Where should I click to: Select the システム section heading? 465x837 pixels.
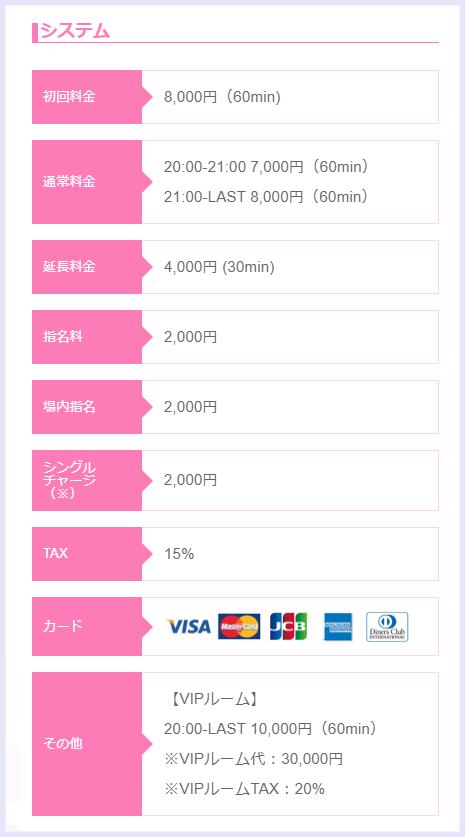(x=75, y=30)
